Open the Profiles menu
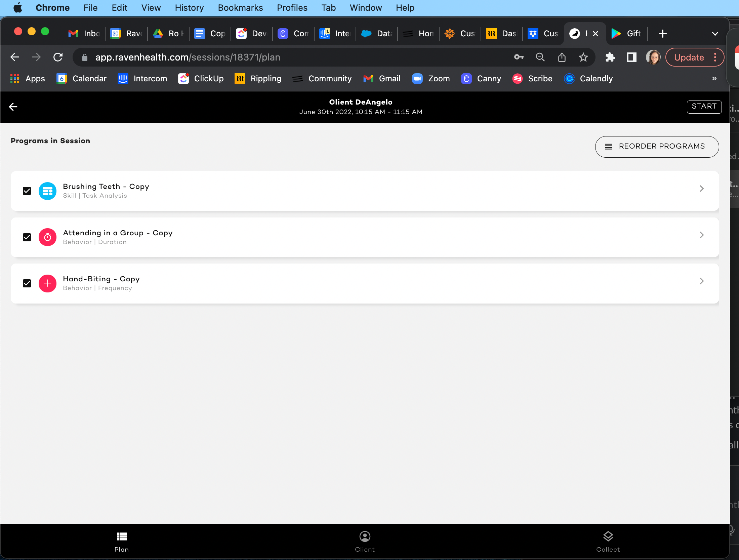Screen dimensions: 739x560 click(x=292, y=7)
